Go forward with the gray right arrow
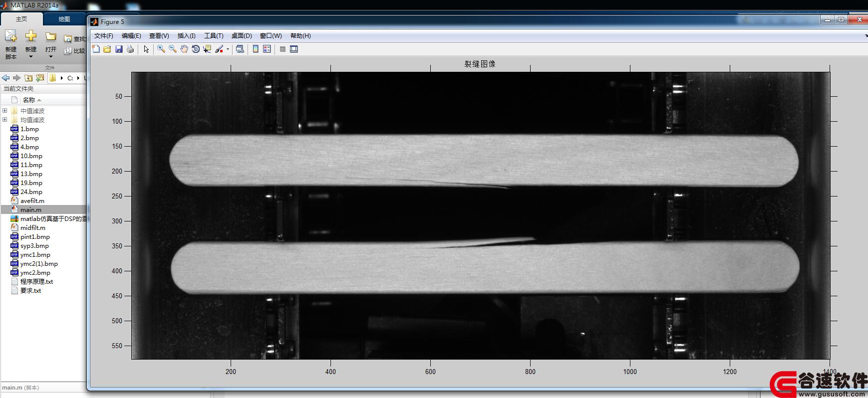868x398 pixels. pyautogui.click(x=16, y=78)
